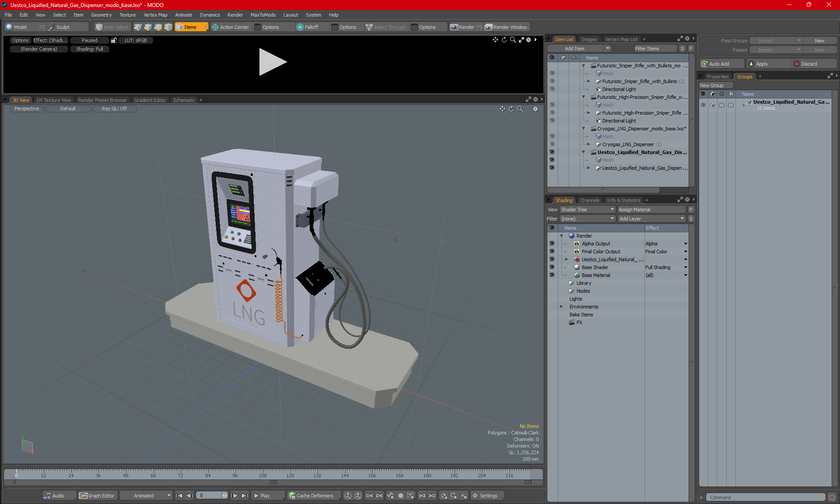Collapse the Render node in Shader Tree
This screenshot has height=504, width=840.
pyautogui.click(x=561, y=236)
